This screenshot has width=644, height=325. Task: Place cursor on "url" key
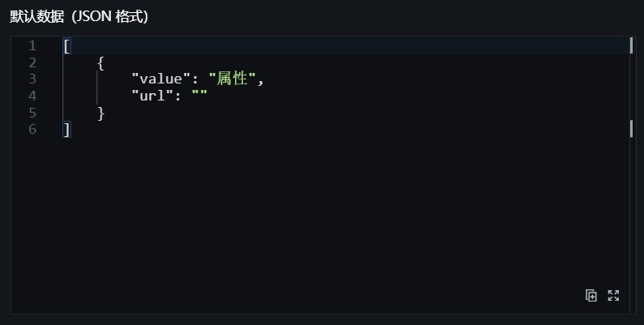click(x=152, y=96)
